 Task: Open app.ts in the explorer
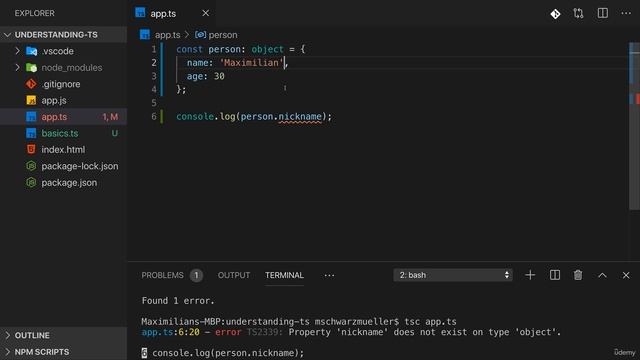[x=54, y=117]
